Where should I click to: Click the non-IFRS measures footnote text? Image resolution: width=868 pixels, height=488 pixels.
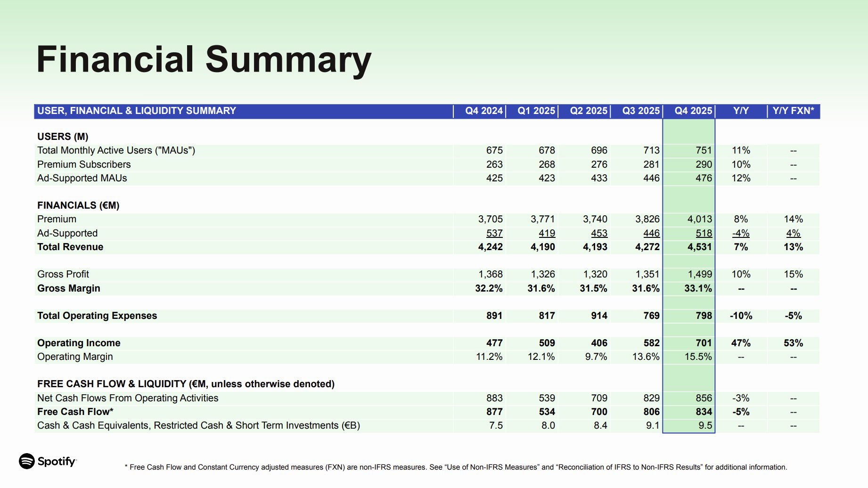[455, 468]
